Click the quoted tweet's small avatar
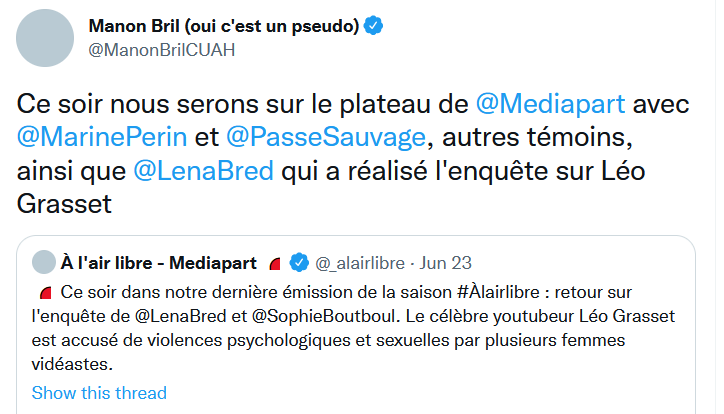The image size is (724, 414). pyautogui.click(x=44, y=263)
